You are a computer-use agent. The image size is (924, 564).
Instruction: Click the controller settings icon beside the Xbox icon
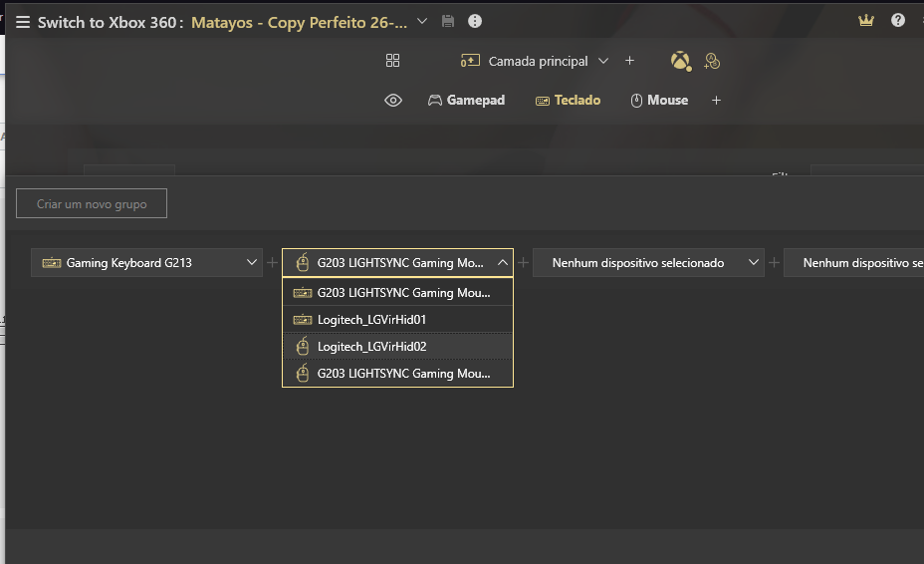pyautogui.click(x=712, y=61)
